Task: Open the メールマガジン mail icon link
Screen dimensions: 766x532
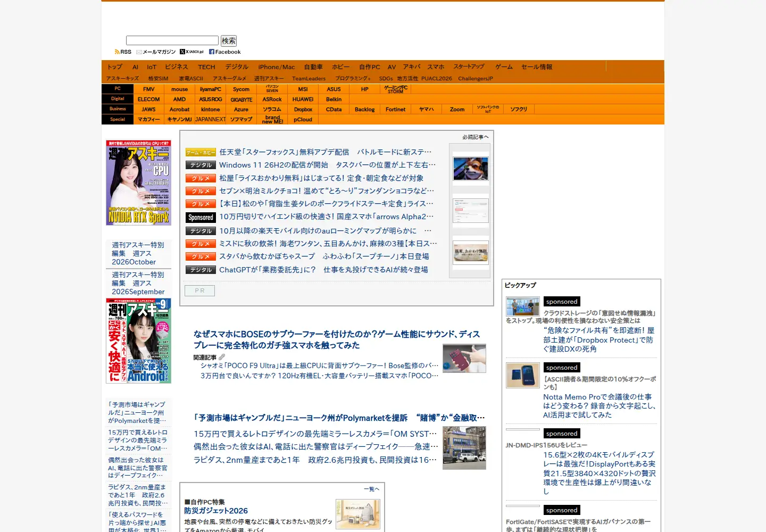Action: (x=156, y=52)
